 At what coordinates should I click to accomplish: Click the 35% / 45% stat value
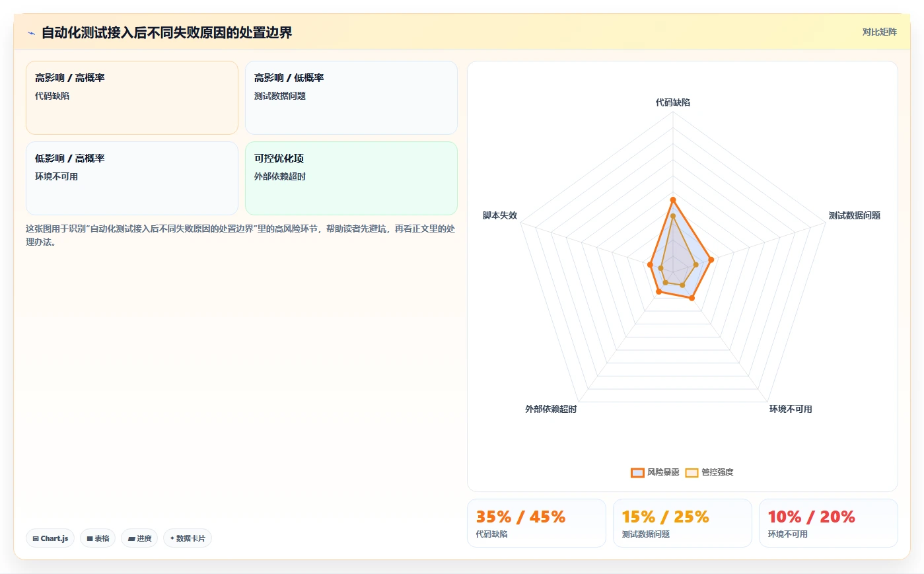click(x=520, y=517)
